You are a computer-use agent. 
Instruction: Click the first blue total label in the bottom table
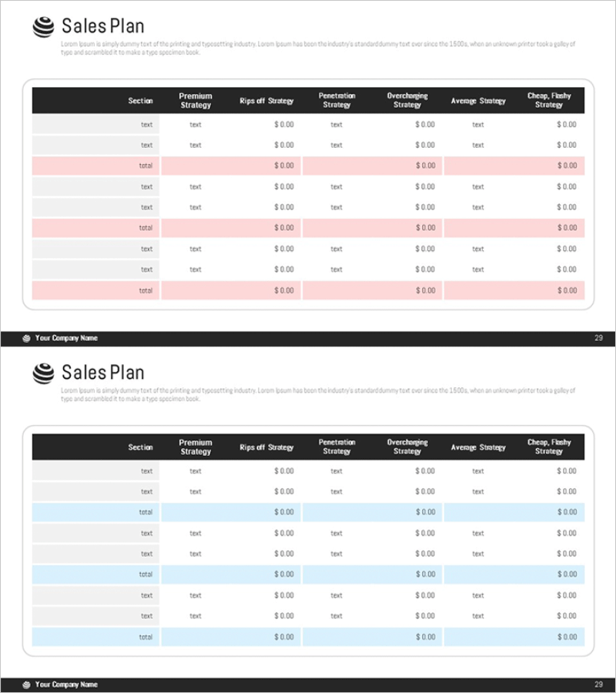[146, 512]
